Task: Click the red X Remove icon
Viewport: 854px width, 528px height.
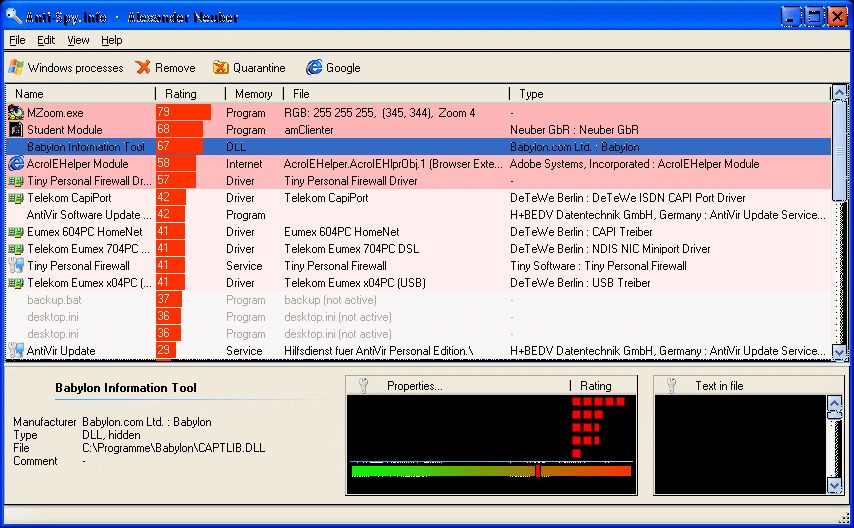Action: click(143, 68)
